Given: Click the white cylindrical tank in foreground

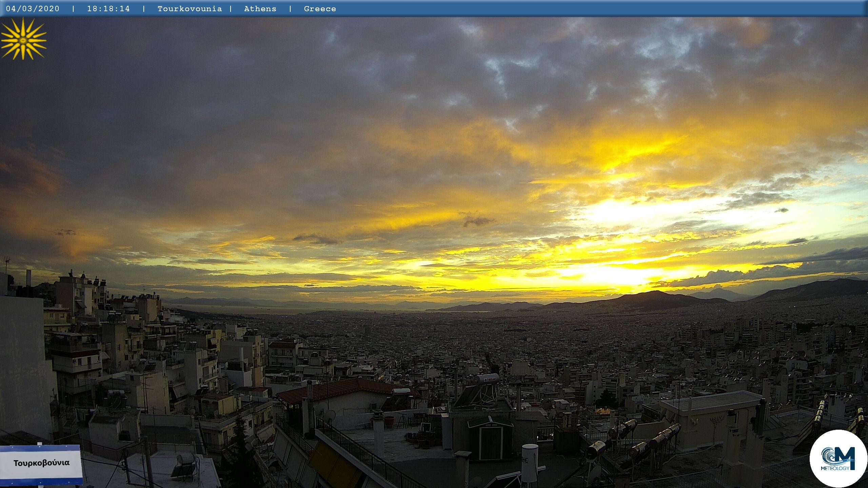Looking at the screenshot, I should tap(530, 463).
